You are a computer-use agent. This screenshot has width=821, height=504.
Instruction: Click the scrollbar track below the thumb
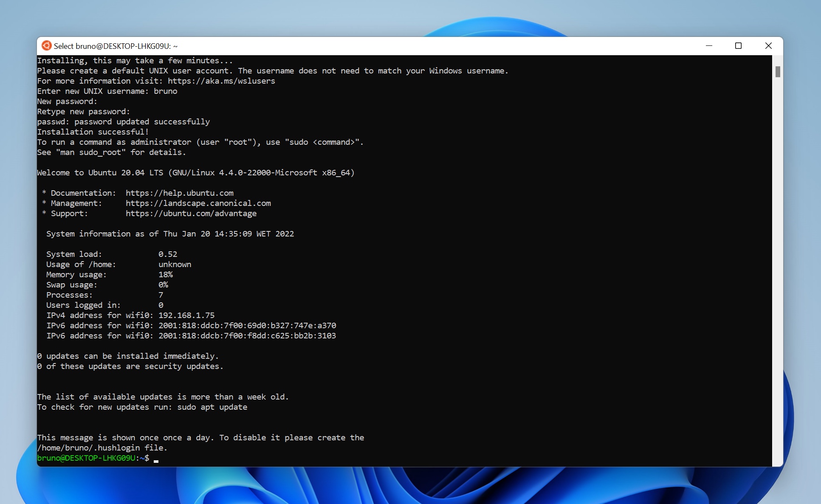[x=777, y=255]
